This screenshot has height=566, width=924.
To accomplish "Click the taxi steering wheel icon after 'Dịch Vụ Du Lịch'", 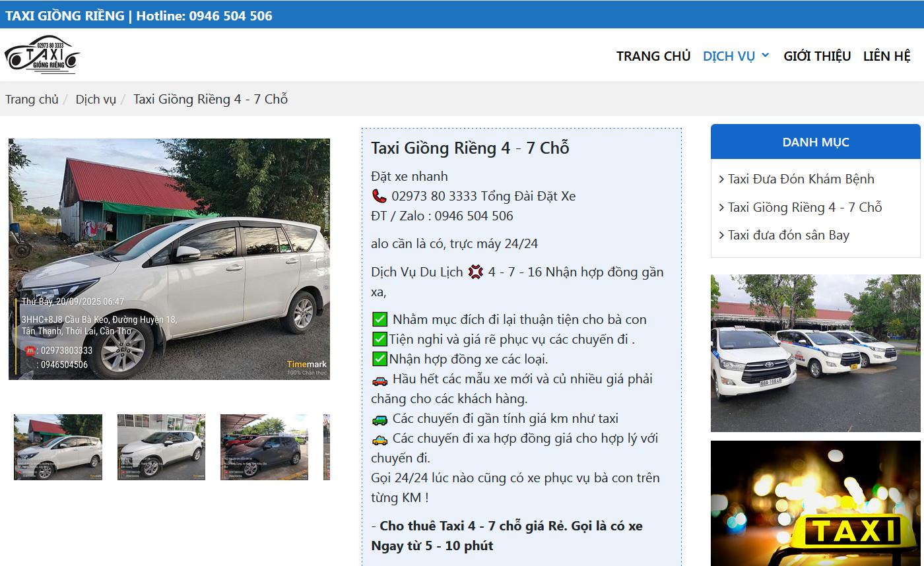I will point(475,271).
